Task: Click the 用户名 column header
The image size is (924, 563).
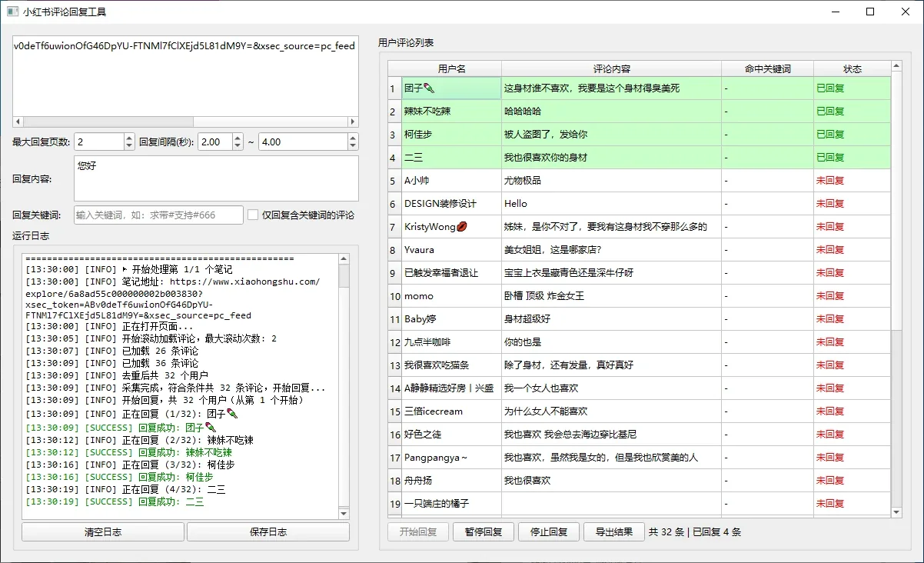Action: (x=452, y=69)
